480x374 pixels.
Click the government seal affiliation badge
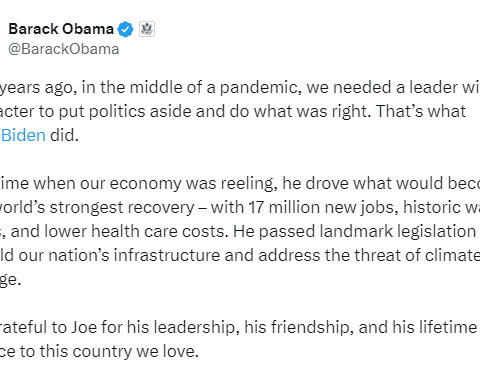[x=147, y=29]
